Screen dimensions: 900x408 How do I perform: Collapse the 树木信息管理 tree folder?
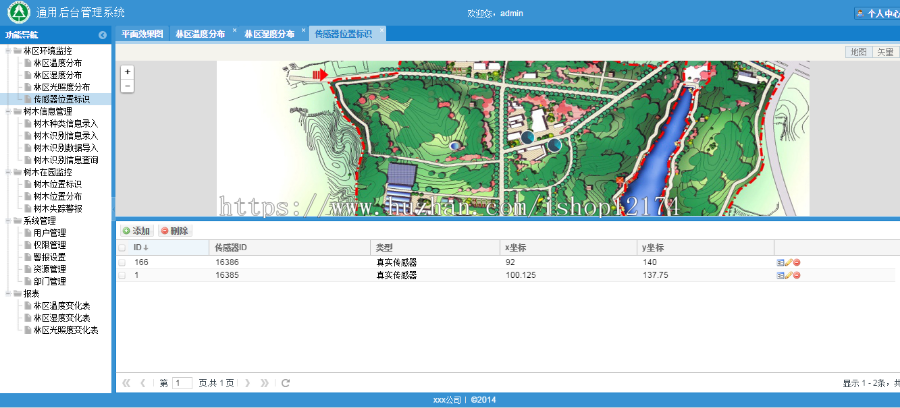(8, 111)
